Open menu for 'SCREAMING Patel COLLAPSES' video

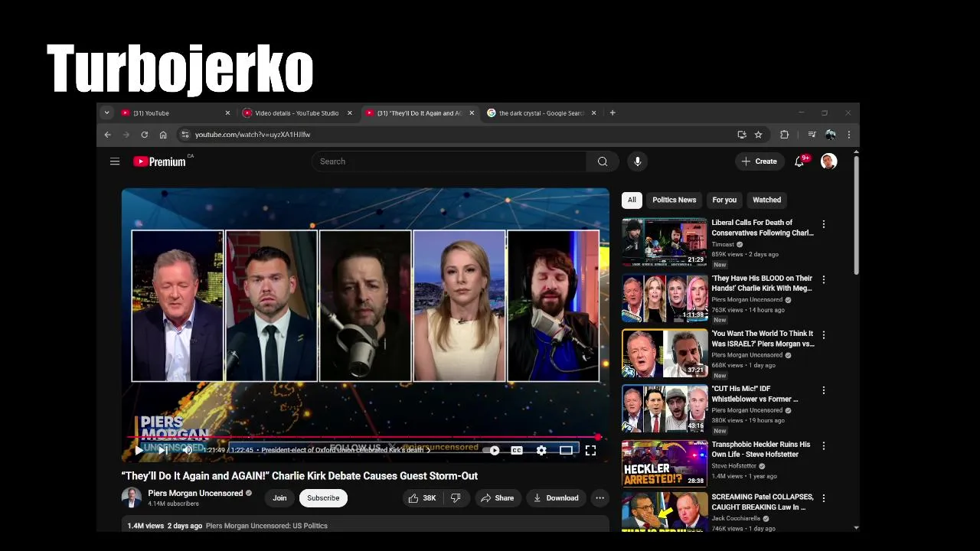[824, 498]
